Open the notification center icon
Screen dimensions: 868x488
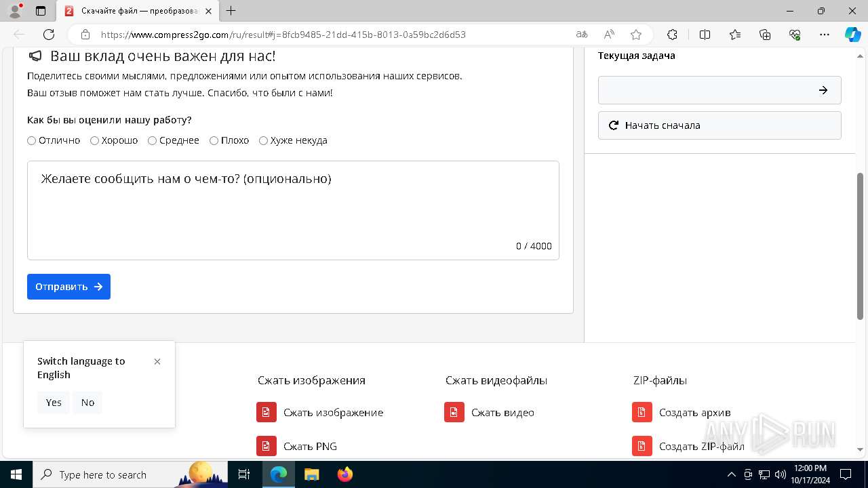846,474
